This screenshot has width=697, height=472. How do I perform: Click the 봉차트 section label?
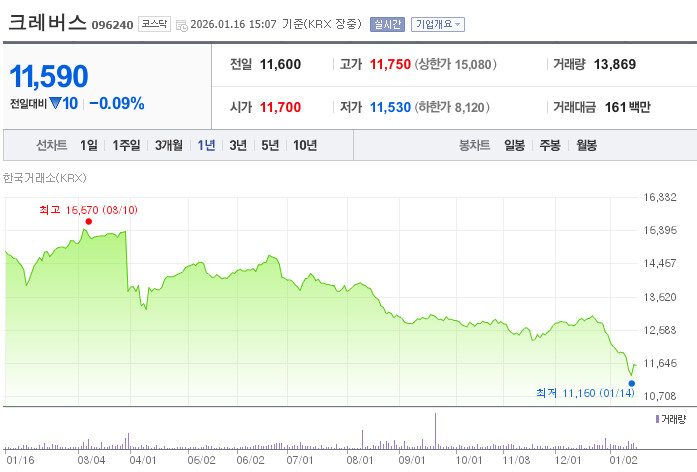click(474, 145)
